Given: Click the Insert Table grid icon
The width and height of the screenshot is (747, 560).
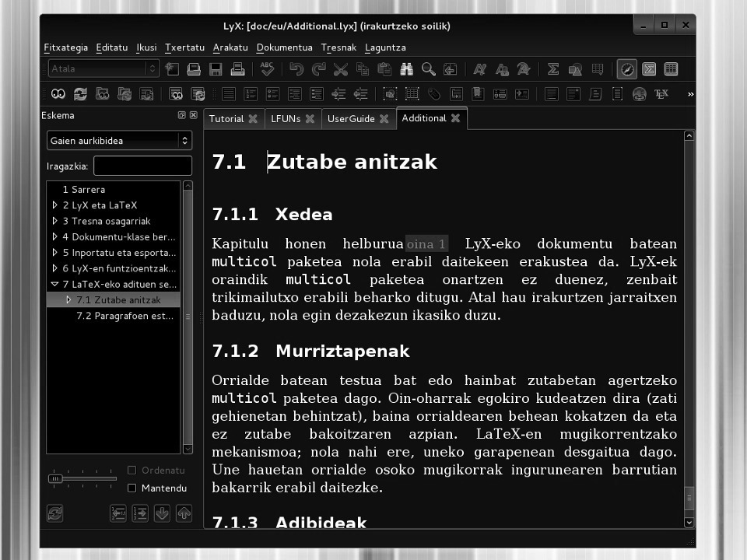Looking at the screenshot, I should click(598, 69).
